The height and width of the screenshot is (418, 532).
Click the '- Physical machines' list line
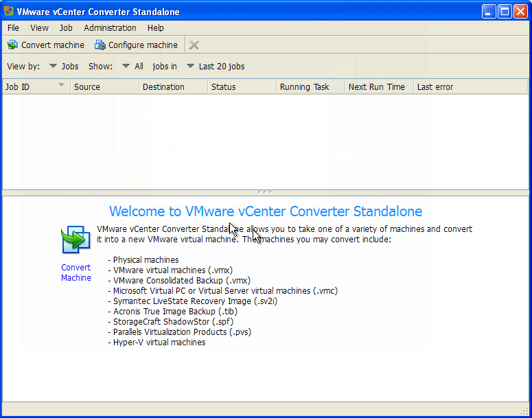point(143,260)
